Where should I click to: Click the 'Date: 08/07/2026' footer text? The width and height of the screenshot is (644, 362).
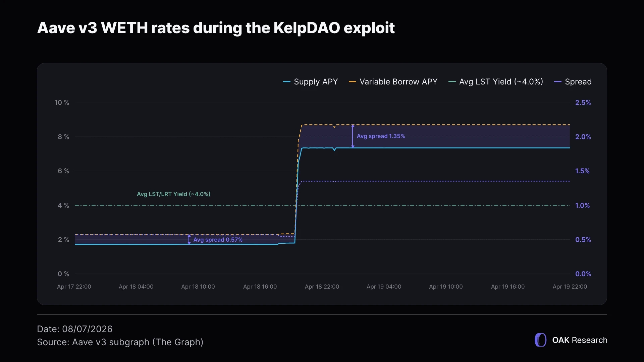75,329
